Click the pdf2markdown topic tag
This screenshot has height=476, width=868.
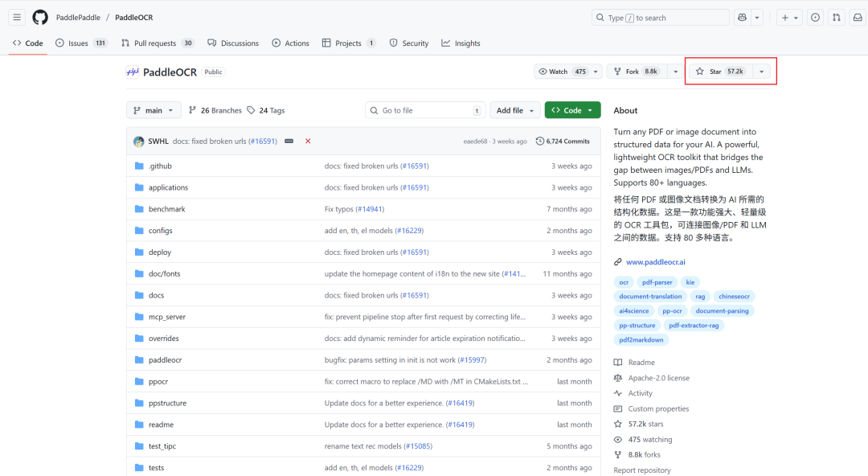click(x=641, y=339)
